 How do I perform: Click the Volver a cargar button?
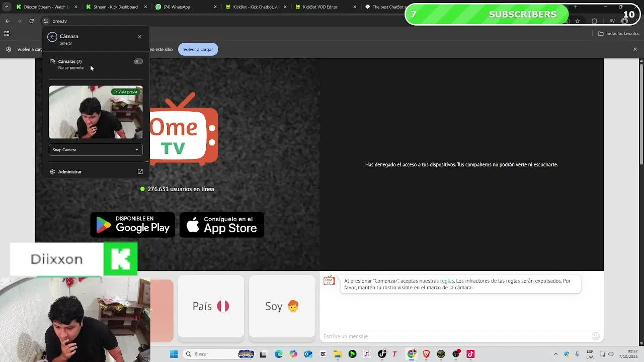coord(198,49)
